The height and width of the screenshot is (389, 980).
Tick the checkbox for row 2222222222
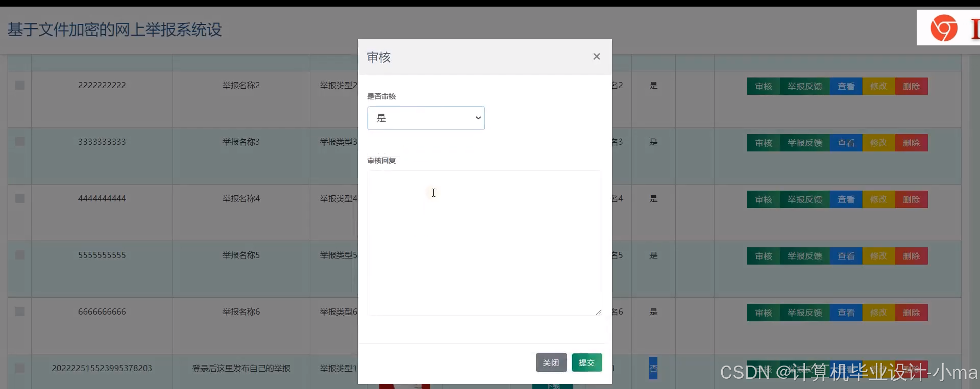pyautogui.click(x=20, y=85)
